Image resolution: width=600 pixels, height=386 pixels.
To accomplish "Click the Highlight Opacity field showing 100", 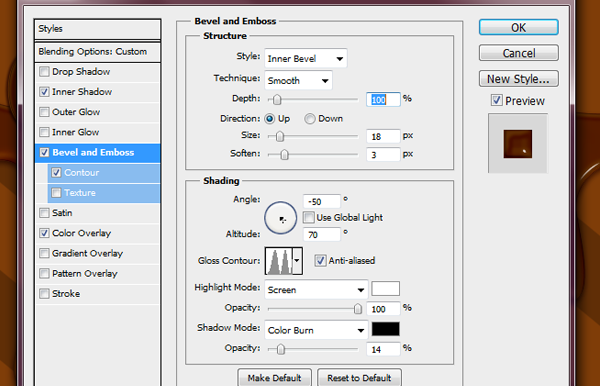I will pos(383,309).
